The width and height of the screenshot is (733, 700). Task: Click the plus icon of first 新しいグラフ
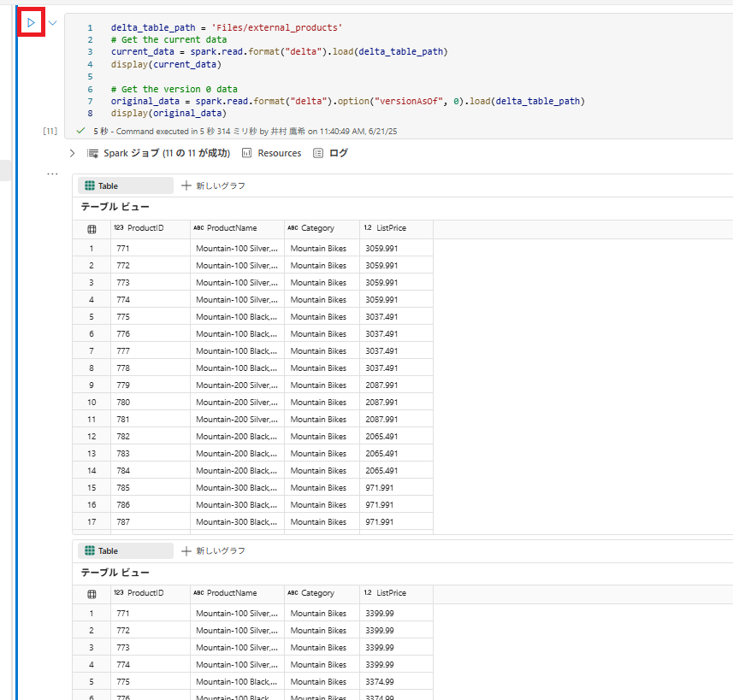186,186
